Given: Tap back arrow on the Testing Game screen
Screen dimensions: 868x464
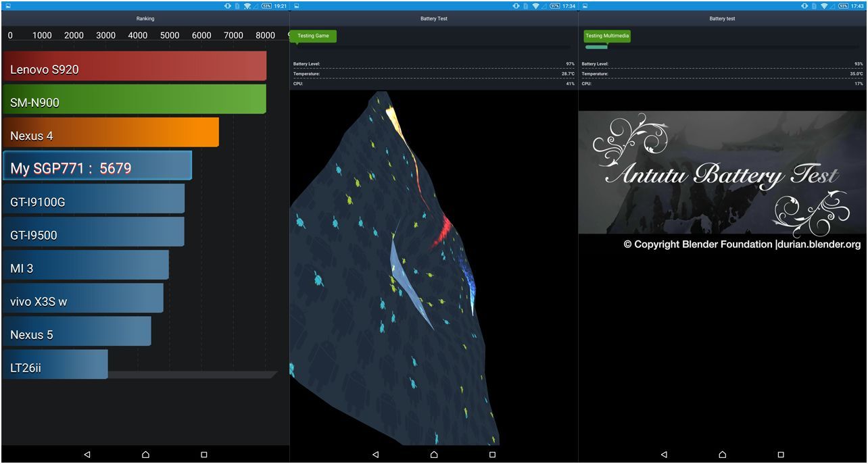Looking at the screenshot, I should (375, 455).
